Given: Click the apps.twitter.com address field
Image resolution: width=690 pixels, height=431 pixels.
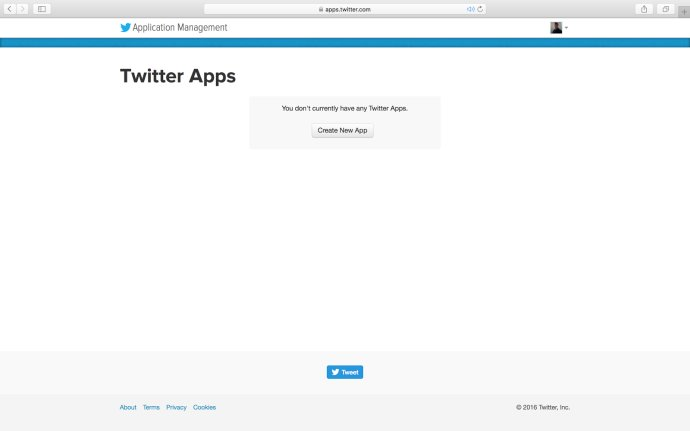Looking at the screenshot, I should tap(345, 9).
